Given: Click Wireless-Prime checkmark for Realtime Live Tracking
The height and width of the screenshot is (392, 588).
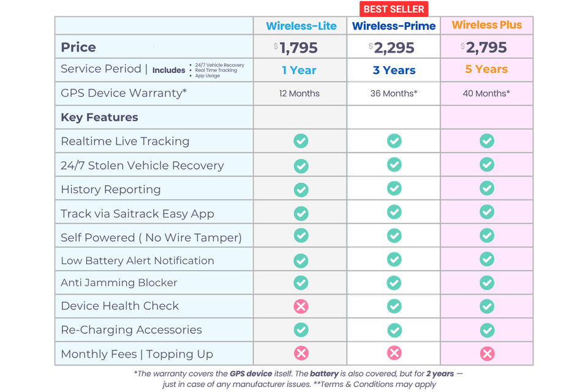Looking at the screenshot, I should pos(394,141).
